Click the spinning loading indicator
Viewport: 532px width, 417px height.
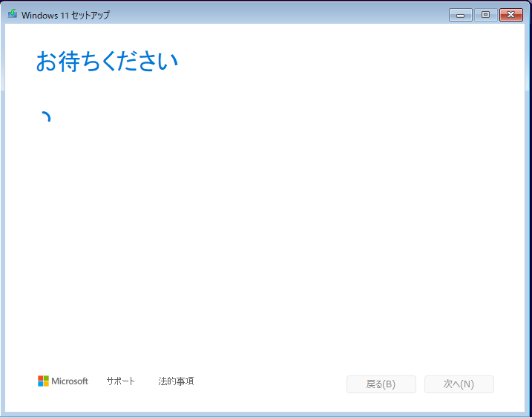(x=46, y=117)
